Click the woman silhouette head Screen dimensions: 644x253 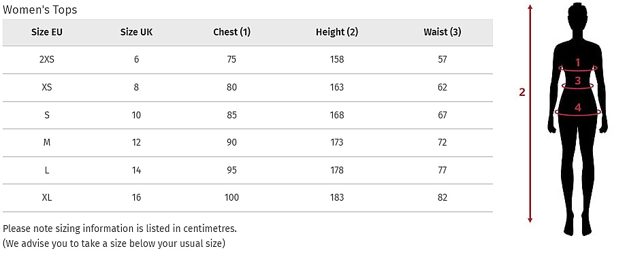(x=577, y=18)
